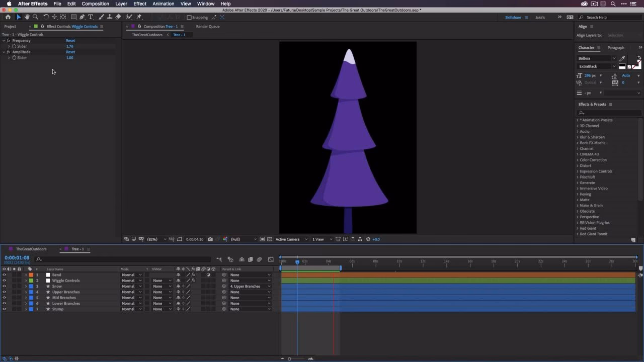Select the Hand tool
This screenshot has width=644, height=362.
[x=27, y=17]
